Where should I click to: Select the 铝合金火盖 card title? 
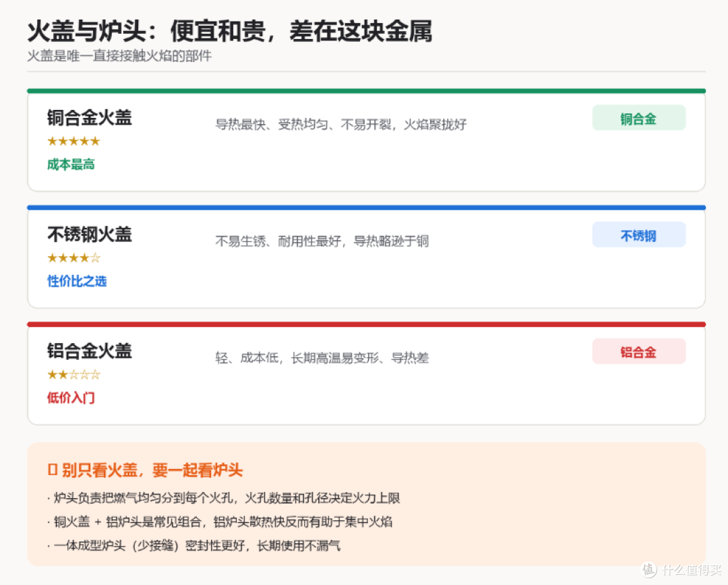pyautogui.click(x=90, y=350)
